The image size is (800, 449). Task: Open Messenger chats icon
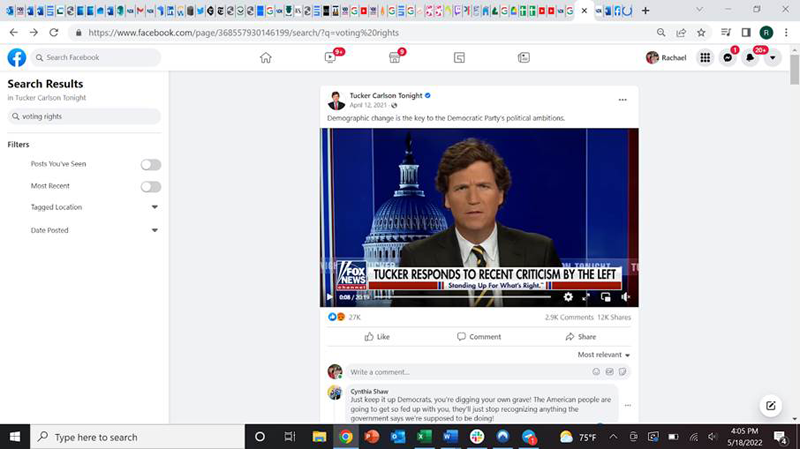728,58
